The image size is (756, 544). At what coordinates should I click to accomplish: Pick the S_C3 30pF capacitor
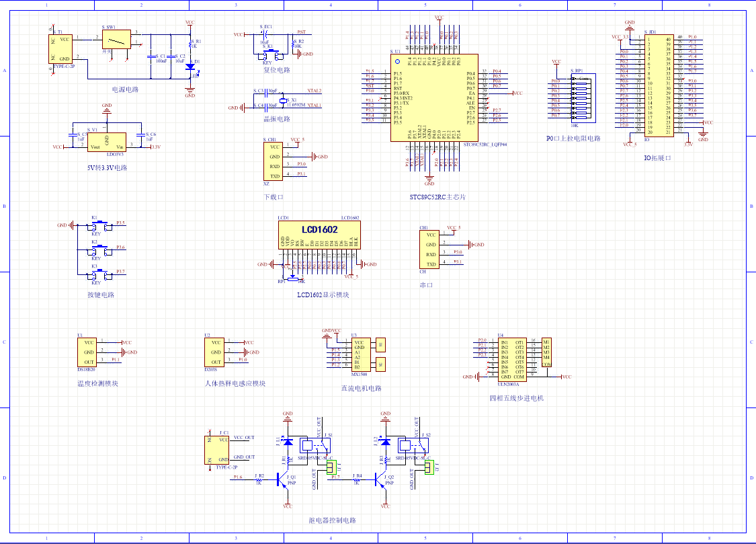tap(265, 91)
